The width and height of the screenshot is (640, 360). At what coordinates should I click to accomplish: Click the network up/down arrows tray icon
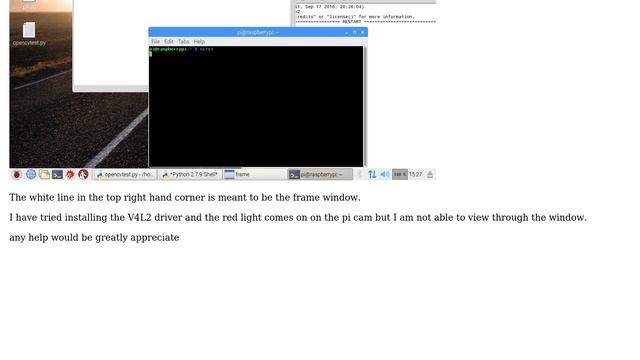point(372,174)
